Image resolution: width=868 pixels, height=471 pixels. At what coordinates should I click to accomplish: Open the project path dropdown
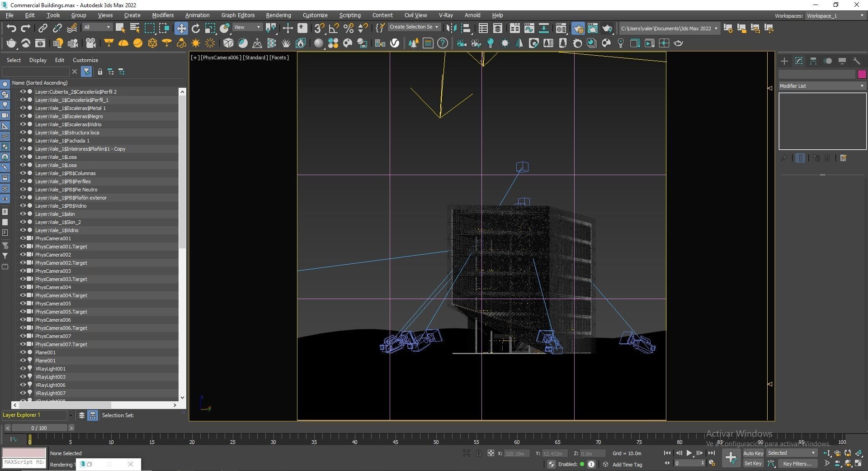point(669,29)
